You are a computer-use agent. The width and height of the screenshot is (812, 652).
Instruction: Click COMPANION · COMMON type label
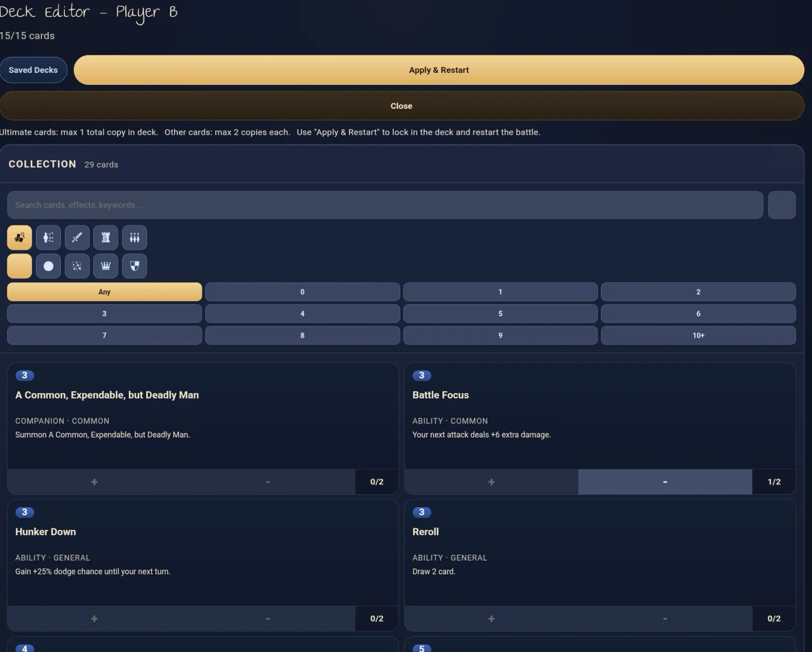[62, 421]
